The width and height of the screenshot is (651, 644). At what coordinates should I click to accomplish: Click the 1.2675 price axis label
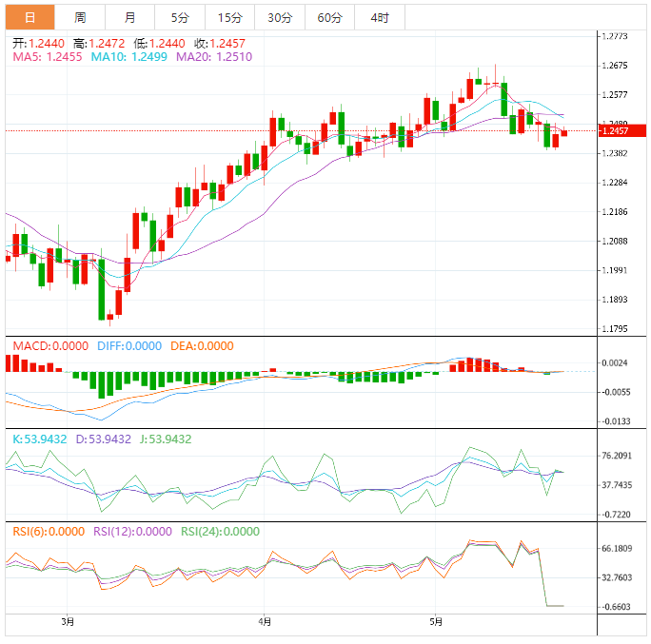point(615,66)
